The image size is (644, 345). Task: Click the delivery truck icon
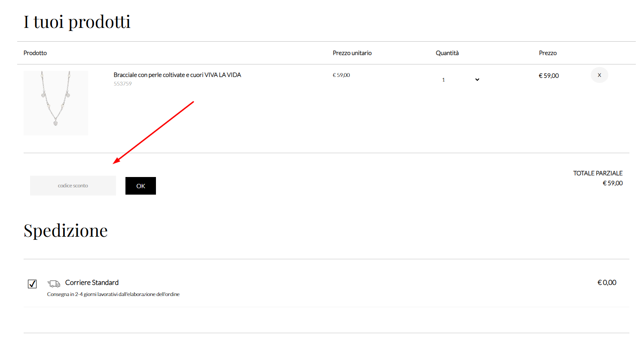(x=54, y=283)
